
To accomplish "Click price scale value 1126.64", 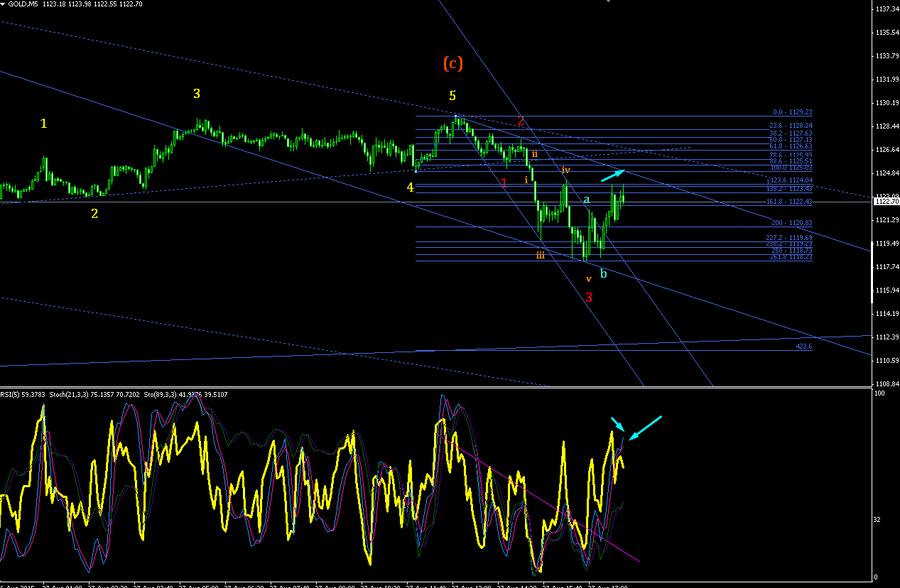I will 888,150.
